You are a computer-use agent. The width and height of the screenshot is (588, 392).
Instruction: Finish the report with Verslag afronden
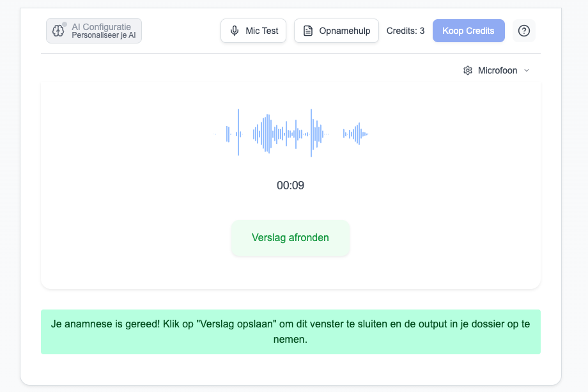(x=290, y=238)
